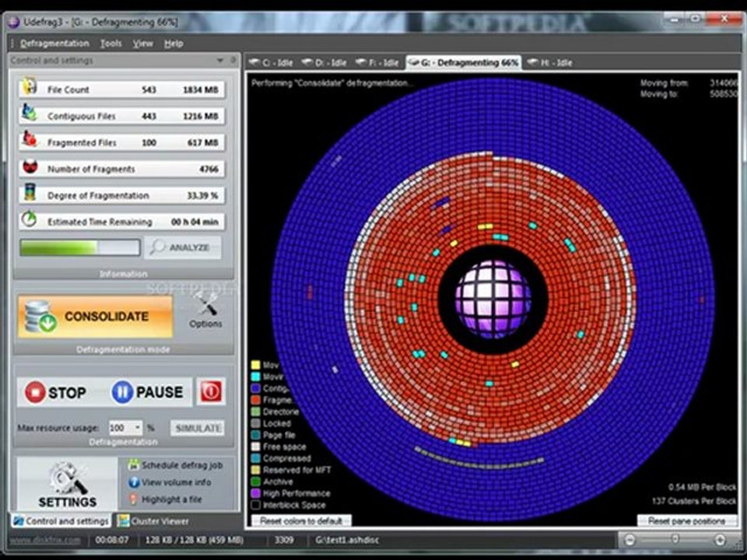The image size is (747, 560).
Task: Click the 3309 status bar value
Action: coord(284,541)
